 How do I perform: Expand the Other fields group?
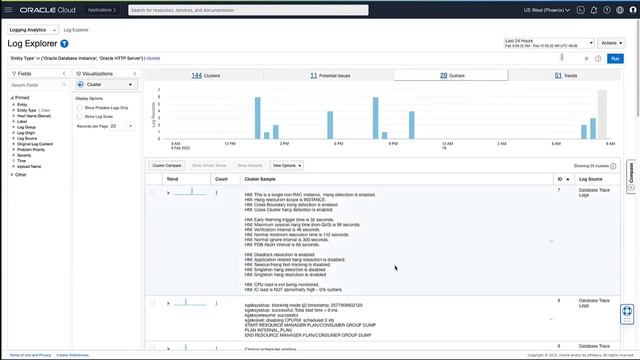pyautogui.click(x=12, y=175)
